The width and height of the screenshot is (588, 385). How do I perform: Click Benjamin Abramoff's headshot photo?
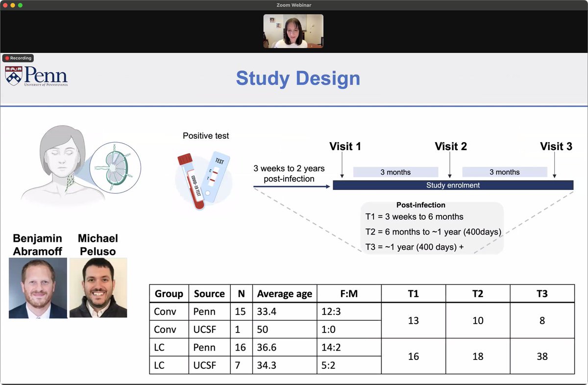(x=38, y=288)
